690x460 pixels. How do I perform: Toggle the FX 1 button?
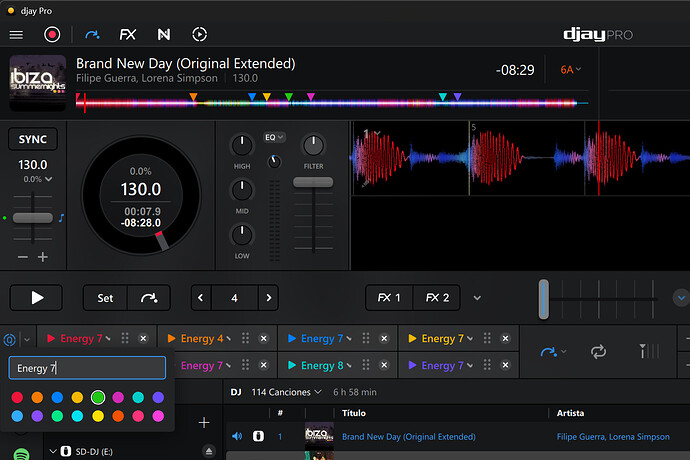pyautogui.click(x=389, y=298)
